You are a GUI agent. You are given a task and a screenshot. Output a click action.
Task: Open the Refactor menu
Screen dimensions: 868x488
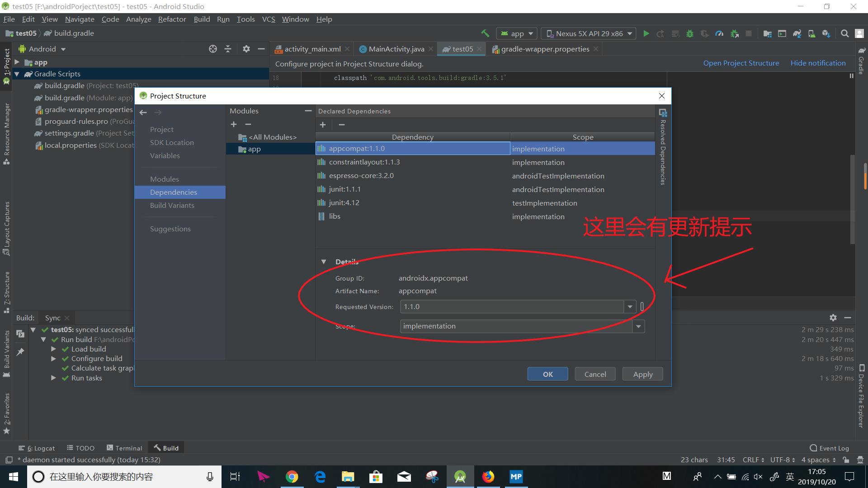[172, 19]
